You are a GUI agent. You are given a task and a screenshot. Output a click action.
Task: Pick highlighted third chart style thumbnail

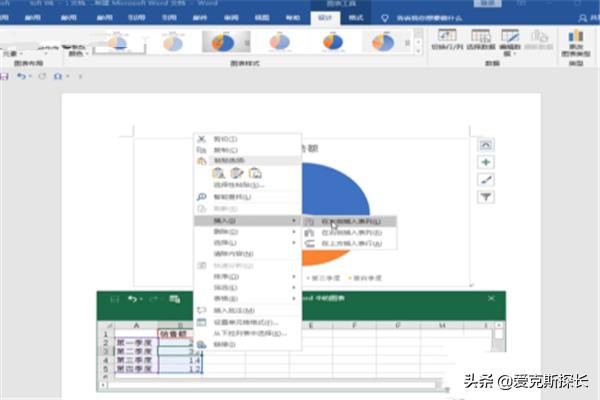pyautogui.click(x=226, y=42)
